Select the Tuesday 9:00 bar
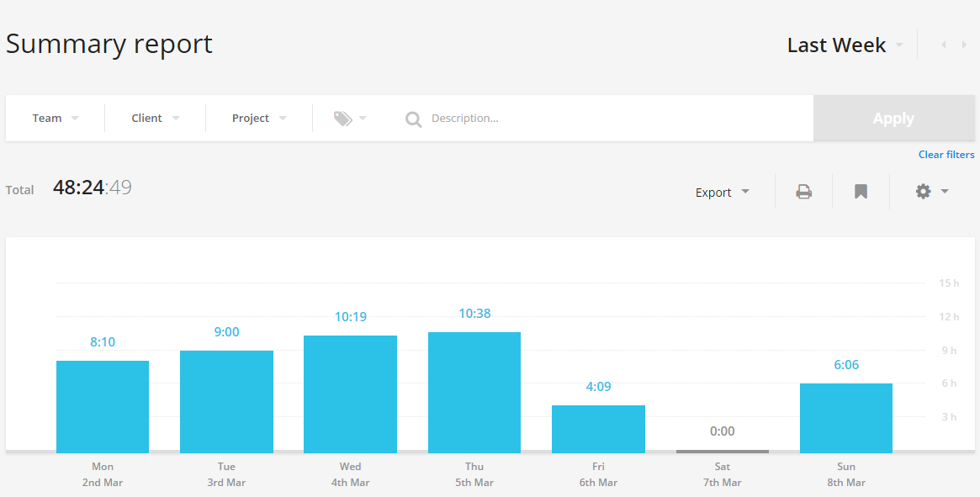The image size is (980, 497). click(226, 402)
